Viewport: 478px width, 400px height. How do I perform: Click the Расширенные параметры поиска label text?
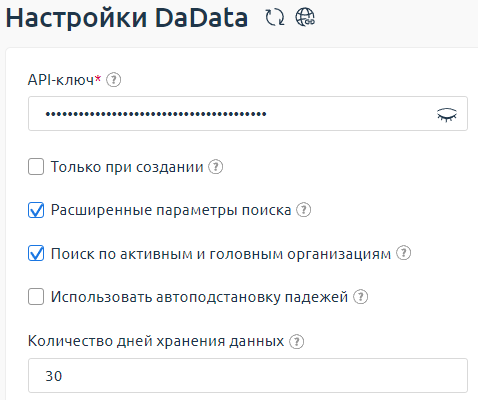pyautogui.click(x=171, y=210)
